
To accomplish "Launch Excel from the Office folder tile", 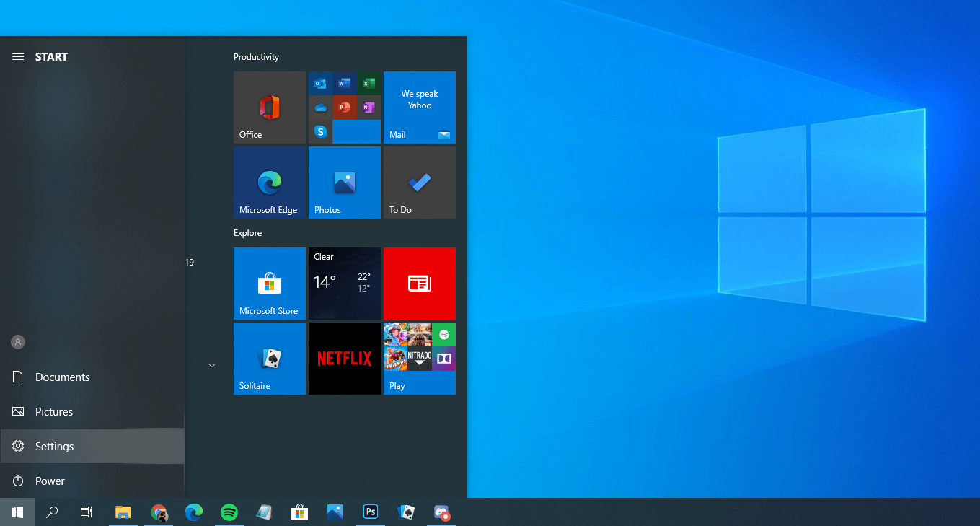I will point(368,84).
